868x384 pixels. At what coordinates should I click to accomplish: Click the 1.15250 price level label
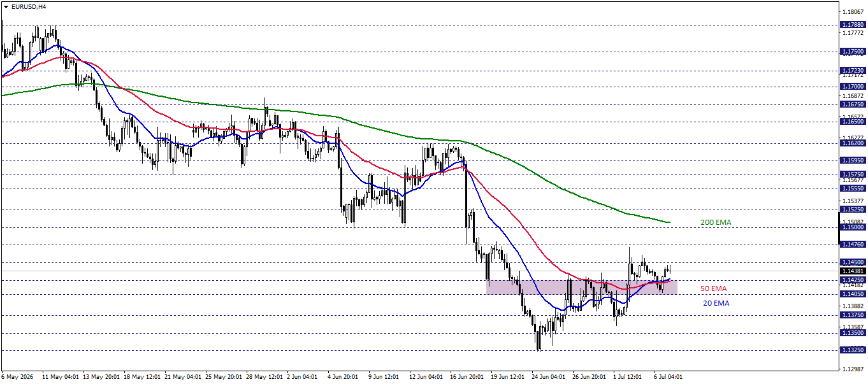(x=852, y=209)
